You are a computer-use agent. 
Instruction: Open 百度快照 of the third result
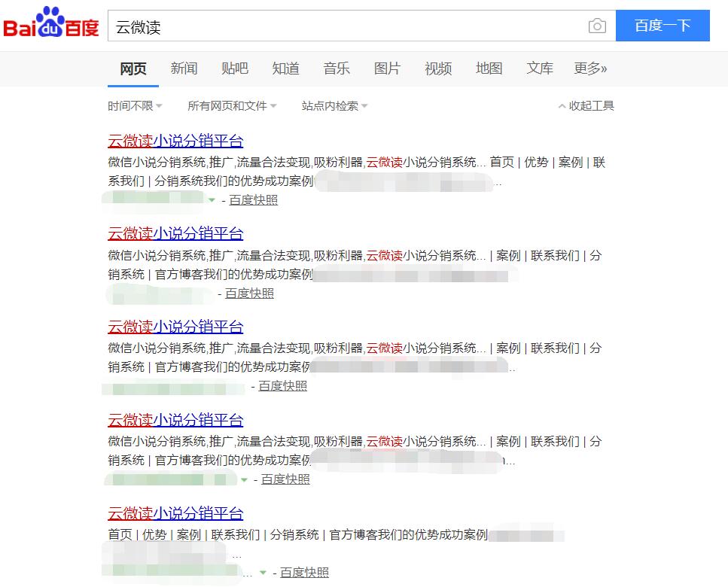click(x=283, y=386)
